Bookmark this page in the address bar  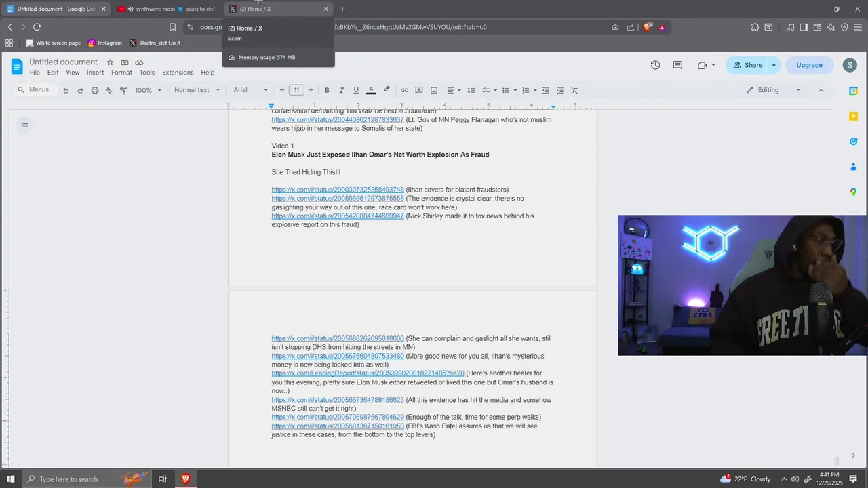point(172,27)
